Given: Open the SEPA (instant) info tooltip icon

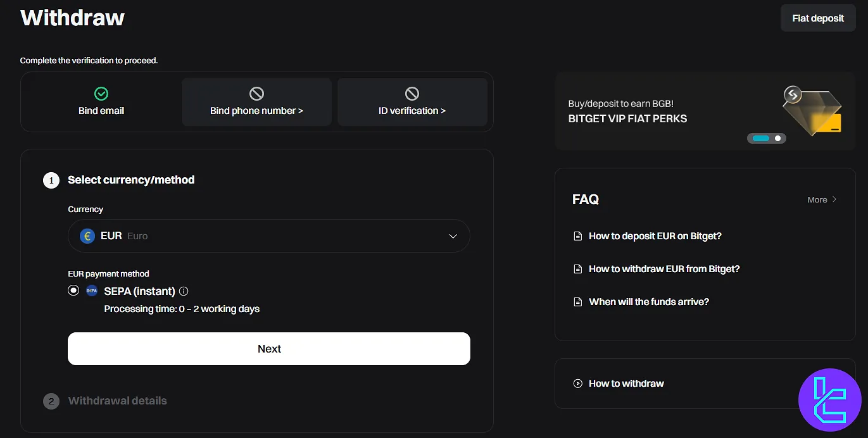Looking at the screenshot, I should click(184, 291).
